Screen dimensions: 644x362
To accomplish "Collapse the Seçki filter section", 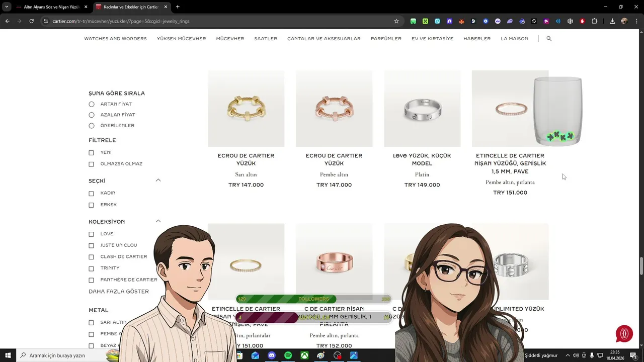I will point(158,180).
